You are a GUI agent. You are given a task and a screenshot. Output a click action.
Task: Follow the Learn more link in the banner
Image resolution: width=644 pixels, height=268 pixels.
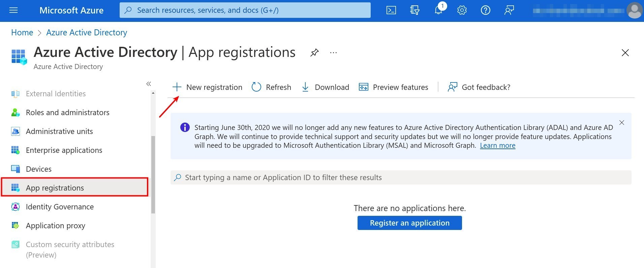(497, 145)
